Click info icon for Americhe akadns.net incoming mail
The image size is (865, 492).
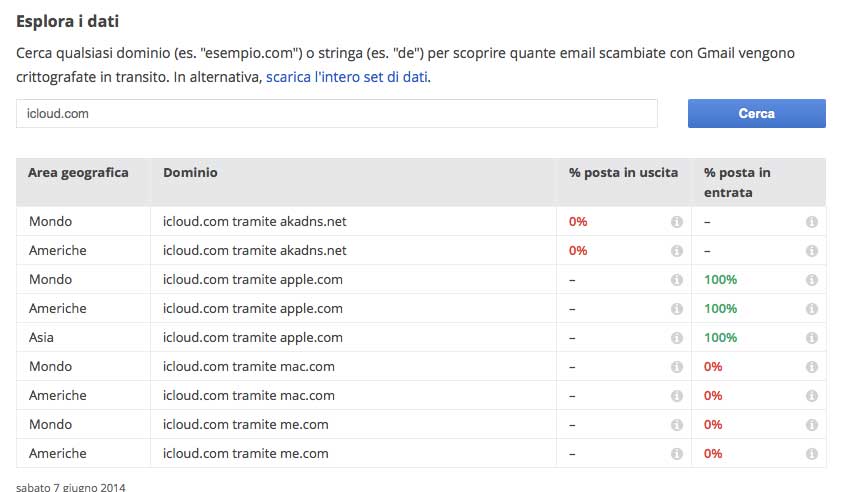(812, 251)
